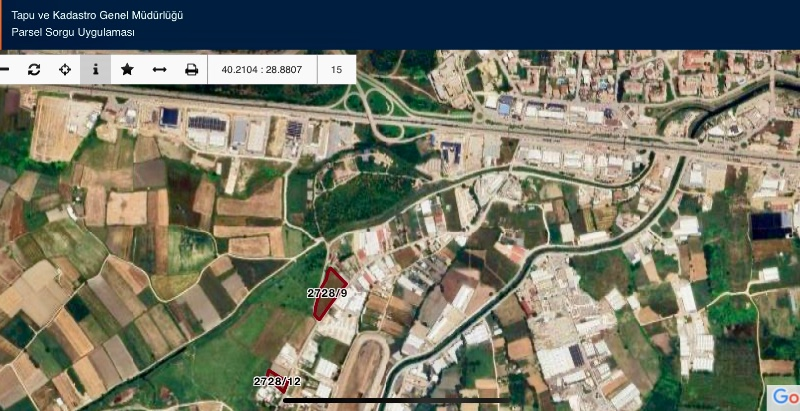Screen dimensions: 800x411
Task: Toggle the parcel info tool
Action: tap(96, 70)
